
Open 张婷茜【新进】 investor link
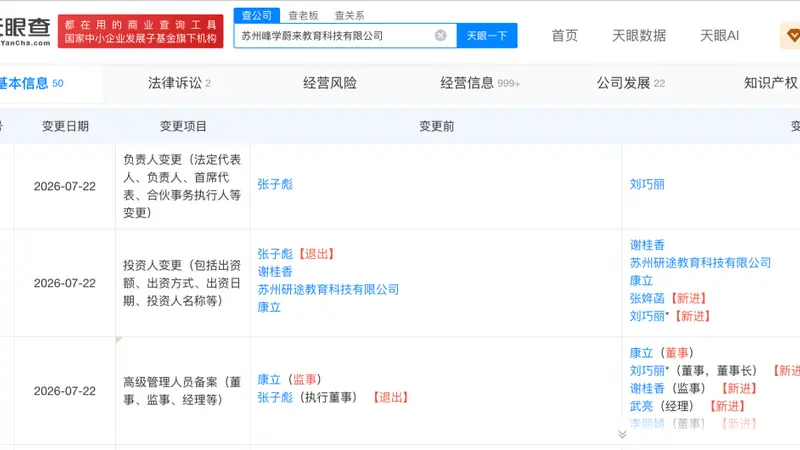click(x=647, y=298)
